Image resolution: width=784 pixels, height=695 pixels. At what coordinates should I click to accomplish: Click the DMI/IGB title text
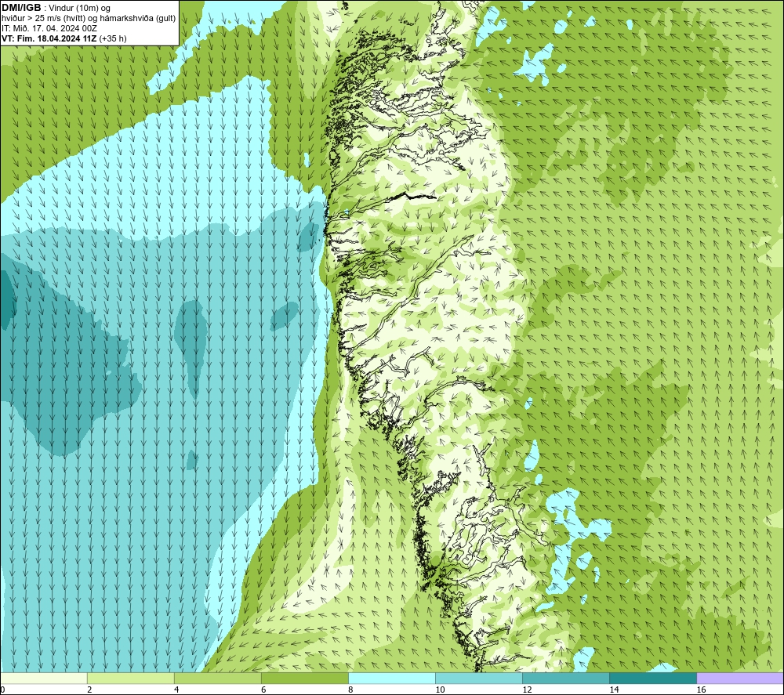pyautogui.click(x=21, y=8)
